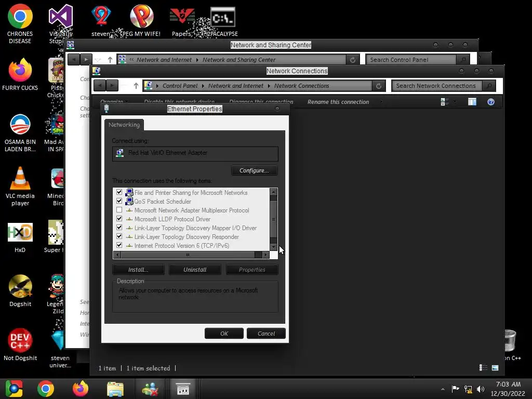Image resolution: width=532 pixels, height=399 pixels.
Task: Expand more toolbar commands chevron
Action: (x=381, y=102)
